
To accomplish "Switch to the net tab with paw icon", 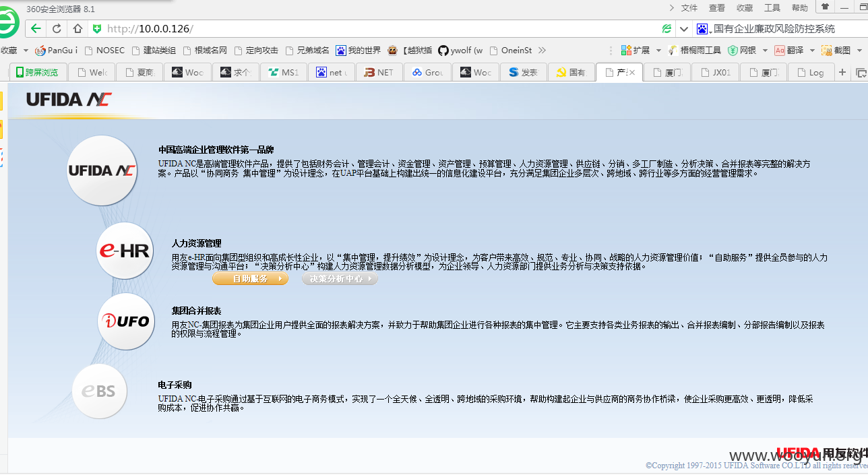I will [x=331, y=72].
